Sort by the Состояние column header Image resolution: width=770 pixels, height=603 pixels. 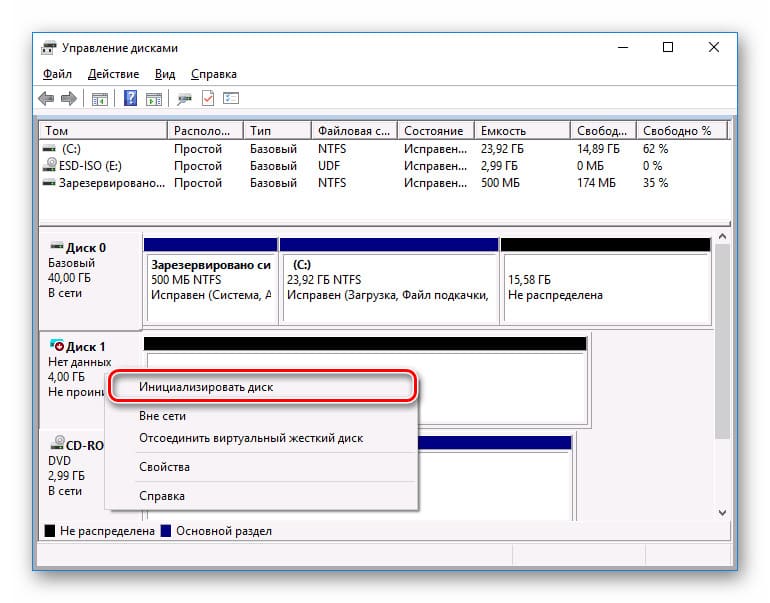[x=436, y=131]
